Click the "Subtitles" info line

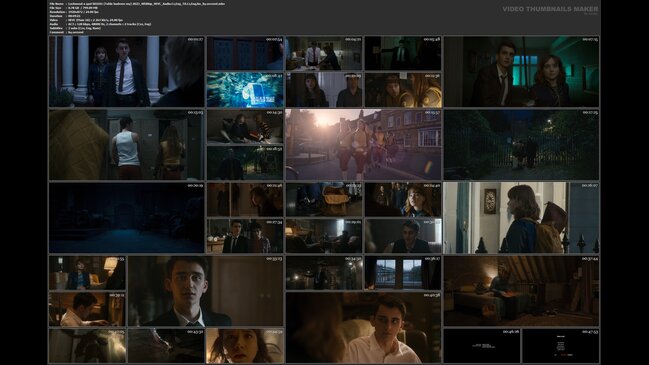point(75,28)
